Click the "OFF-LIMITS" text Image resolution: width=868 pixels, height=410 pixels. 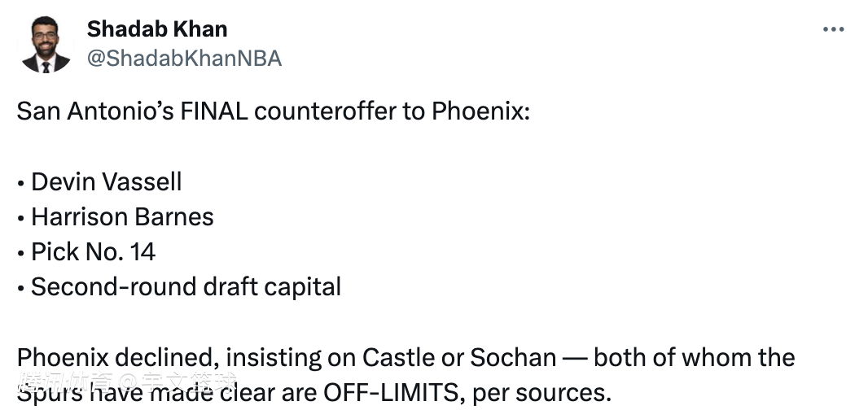click(x=392, y=393)
